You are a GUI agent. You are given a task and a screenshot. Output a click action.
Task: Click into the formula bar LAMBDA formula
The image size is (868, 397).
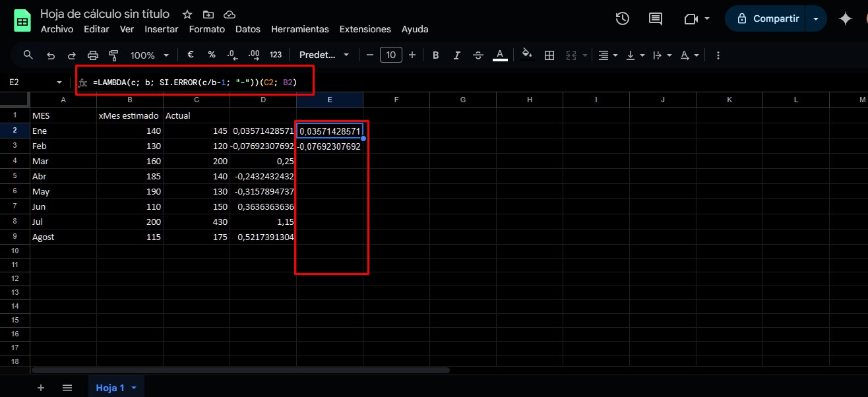[x=195, y=82]
